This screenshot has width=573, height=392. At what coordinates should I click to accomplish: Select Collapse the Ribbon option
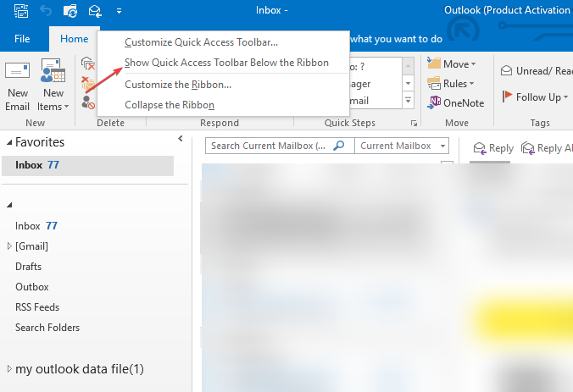(x=170, y=105)
